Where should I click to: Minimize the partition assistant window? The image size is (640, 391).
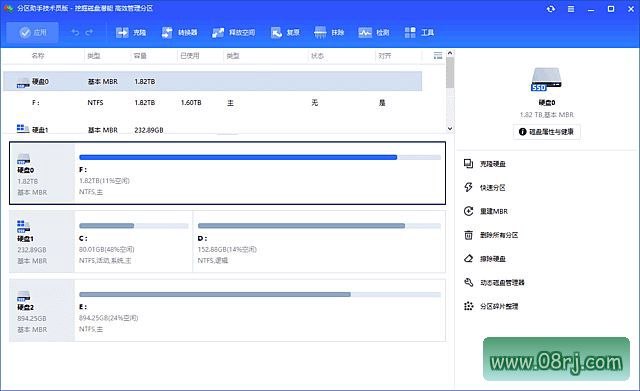pyautogui.click(x=591, y=9)
